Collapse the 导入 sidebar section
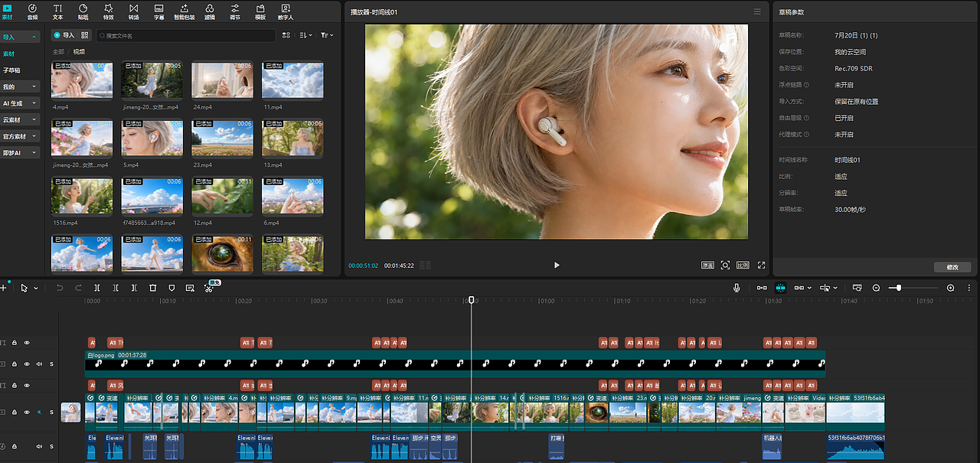Image resolution: width=980 pixels, height=463 pixels. coord(21,37)
